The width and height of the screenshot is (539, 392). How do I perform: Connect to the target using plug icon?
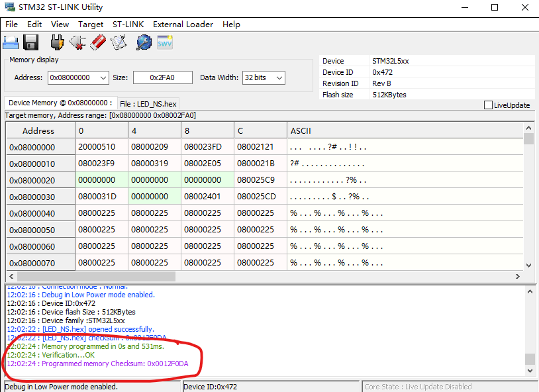coord(57,43)
